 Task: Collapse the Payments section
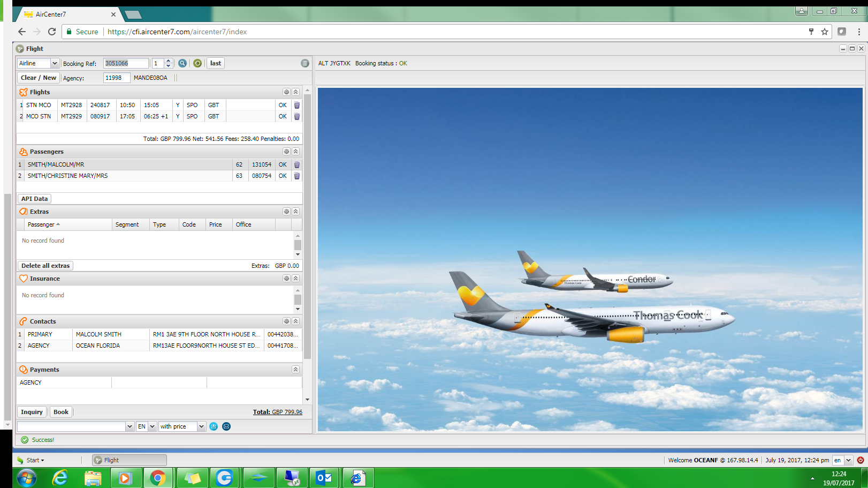point(295,370)
